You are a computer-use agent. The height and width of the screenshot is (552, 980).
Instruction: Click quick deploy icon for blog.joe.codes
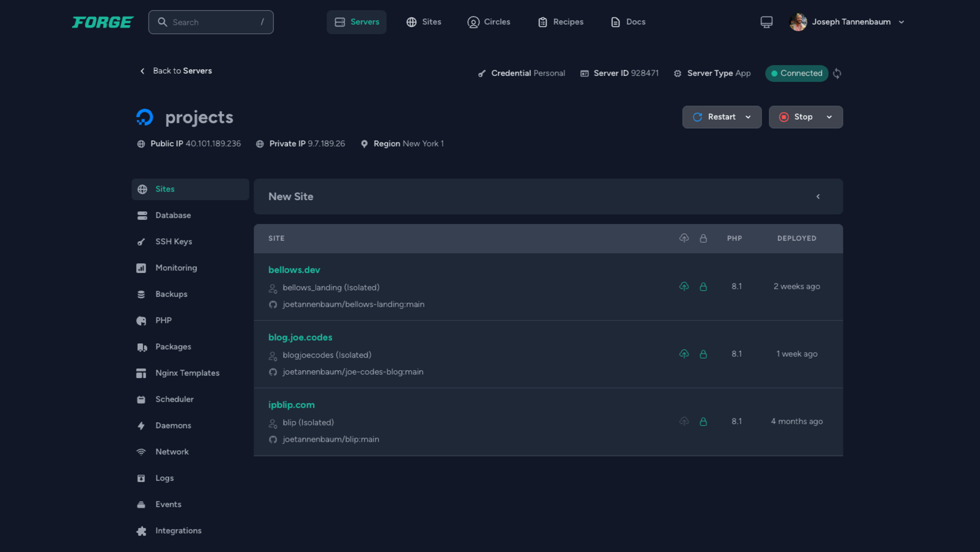[684, 354]
